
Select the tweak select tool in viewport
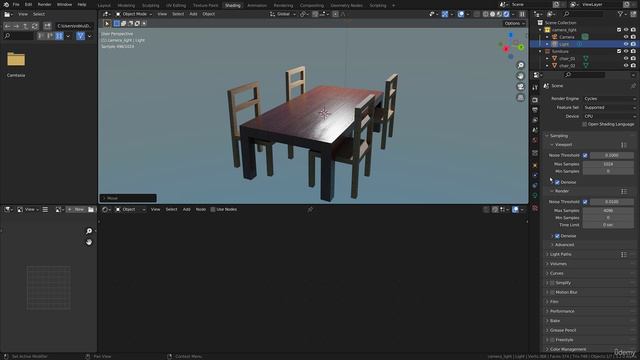(x=107, y=23)
